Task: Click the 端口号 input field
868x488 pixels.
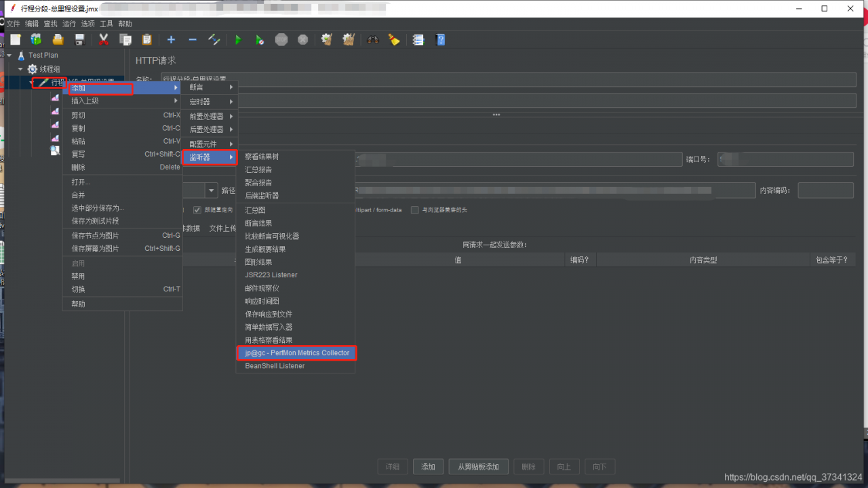Action: coord(786,159)
